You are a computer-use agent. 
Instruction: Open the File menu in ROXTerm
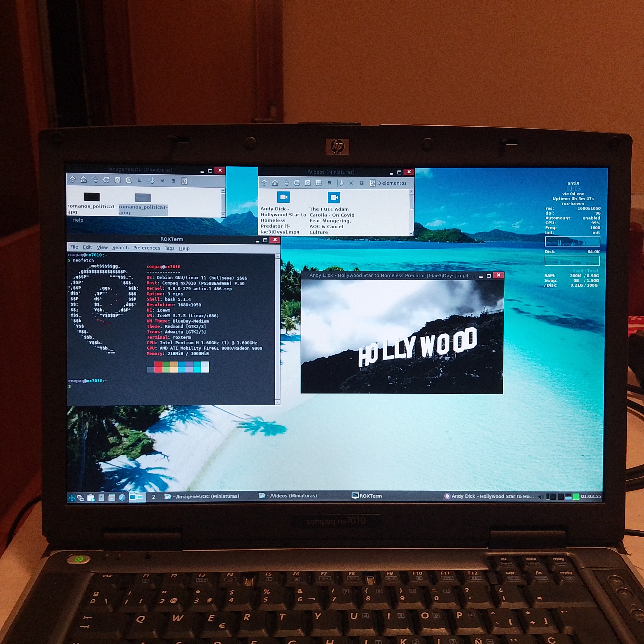tap(74, 247)
